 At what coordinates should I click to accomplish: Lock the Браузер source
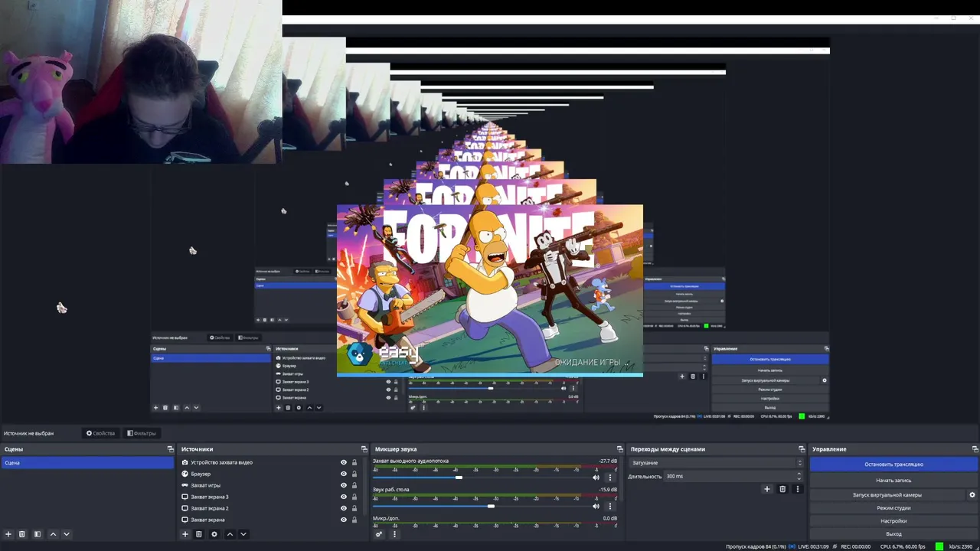point(354,474)
